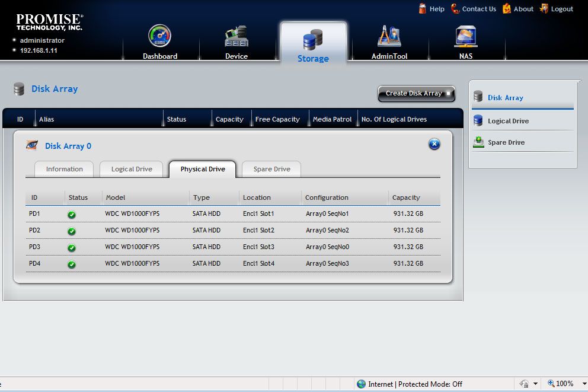The height and width of the screenshot is (392, 588).
Task: Click the Internet globe status bar icon
Action: coord(361,384)
